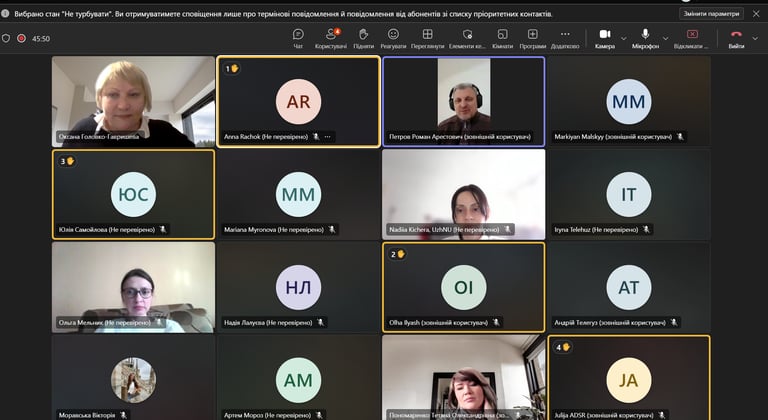
Task: Click muted mic icon next to Markiyan Malskyy
Action: click(x=680, y=137)
